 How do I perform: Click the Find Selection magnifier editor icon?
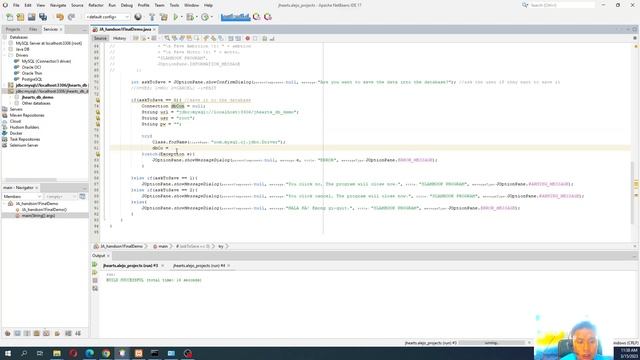pos(167,38)
